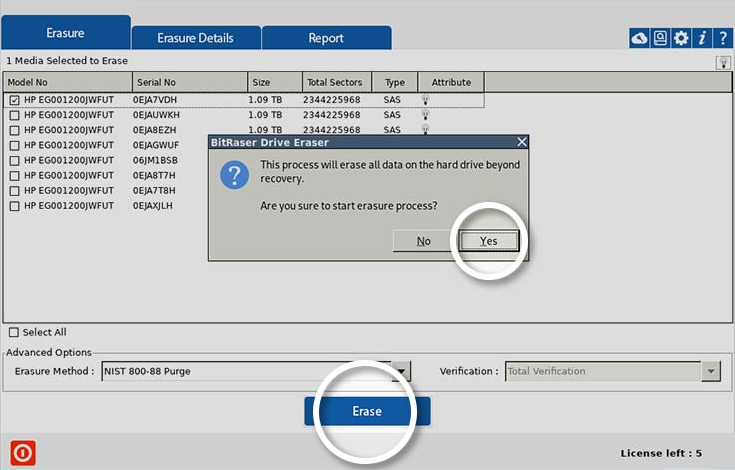Click the red power button icon
735x470 pixels.
coord(22,452)
